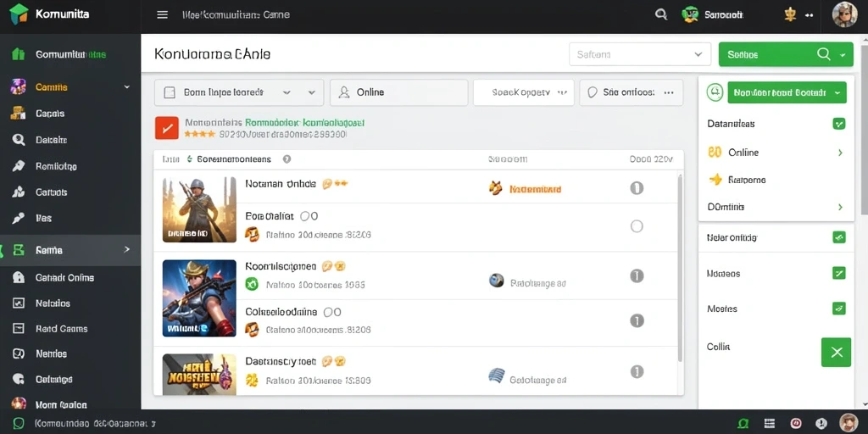The height and width of the screenshot is (434, 868).
Task: Open the green link above the games list
Action: coord(304,122)
